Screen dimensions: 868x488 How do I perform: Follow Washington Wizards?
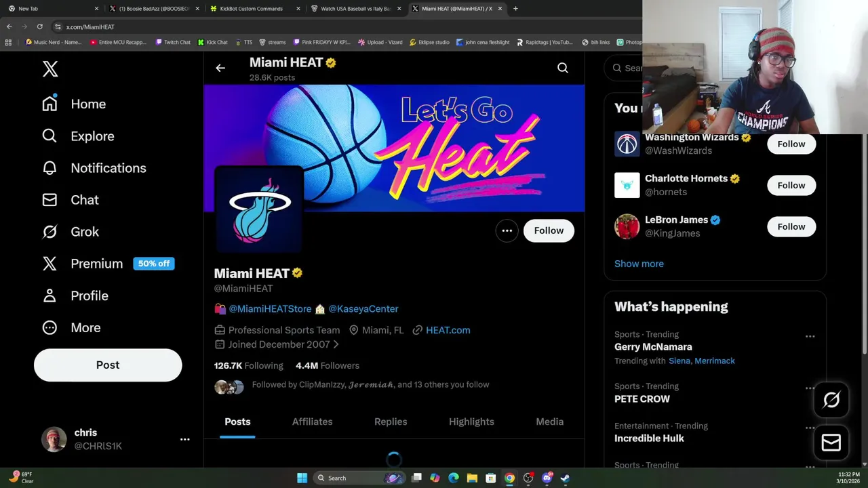pos(791,144)
